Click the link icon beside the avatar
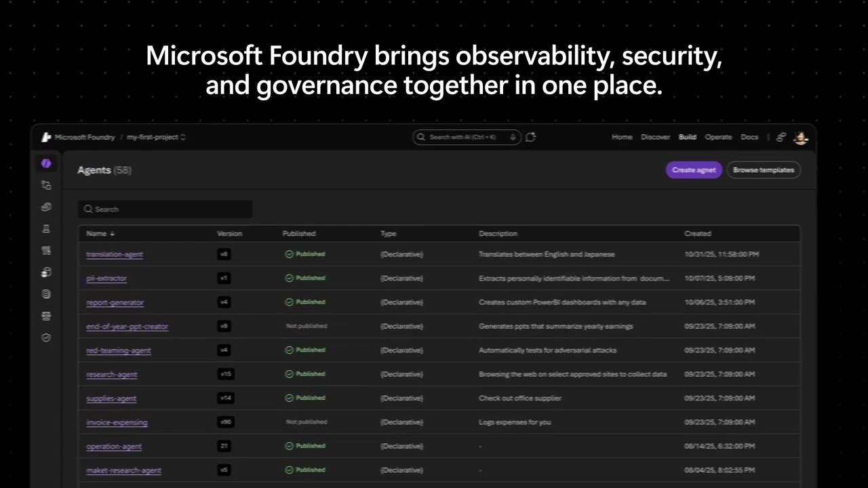The height and width of the screenshot is (488, 868). (781, 137)
